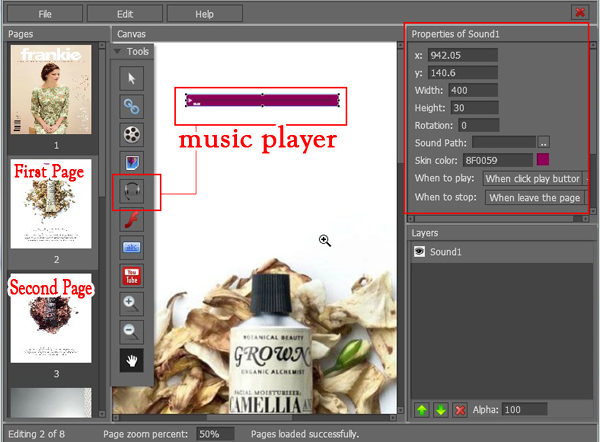Select the Sound1 layer row

[x=501, y=252]
